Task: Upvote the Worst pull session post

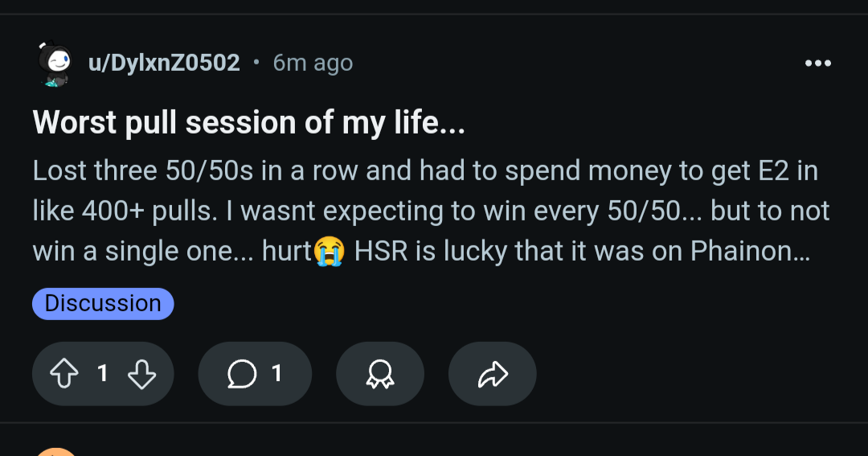Action: [x=63, y=373]
